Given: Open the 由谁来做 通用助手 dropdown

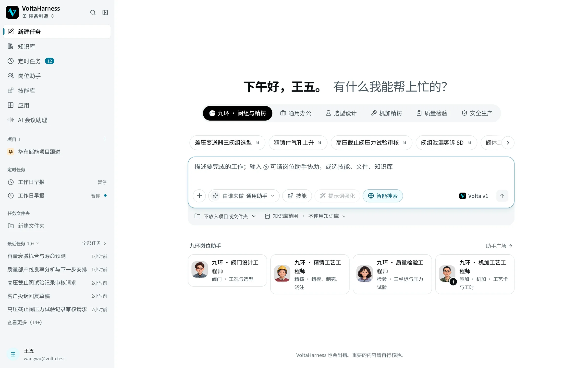Looking at the screenshot, I should click(244, 196).
